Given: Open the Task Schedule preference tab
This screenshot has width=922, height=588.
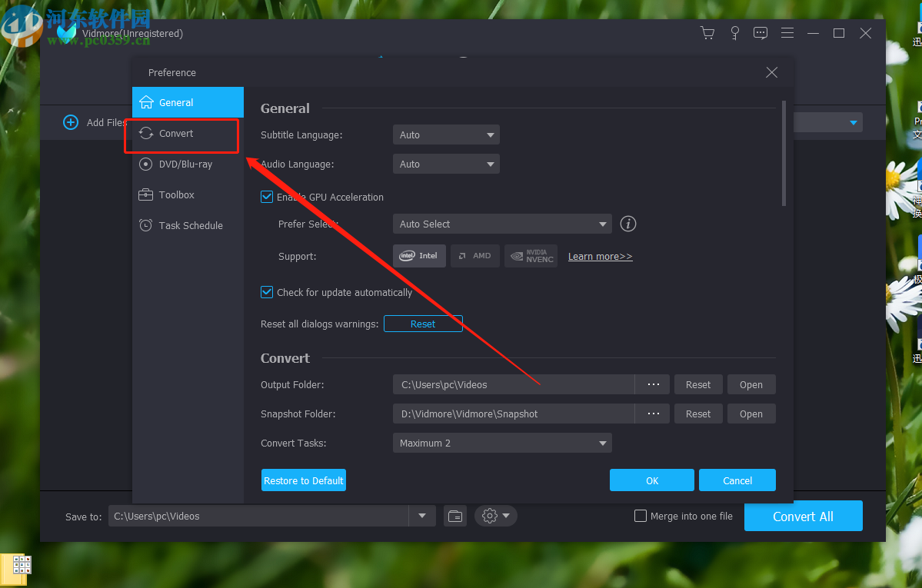Looking at the screenshot, I should click(188, 225).
